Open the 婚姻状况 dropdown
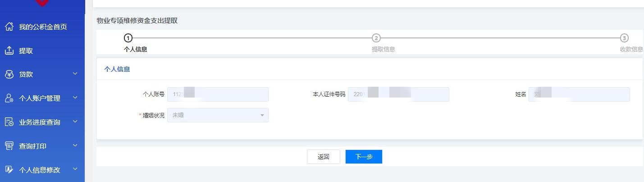The height and width of the screenshot is (182, 644). (x=218, y=115)
